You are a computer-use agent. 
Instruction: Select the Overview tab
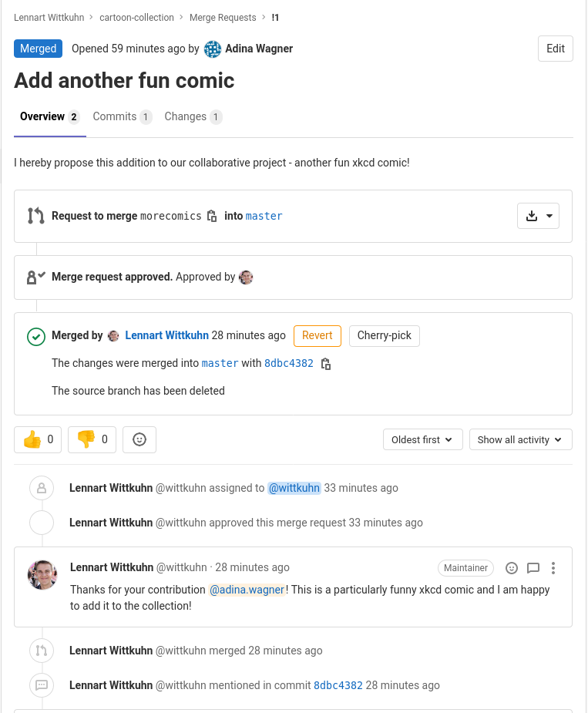click(x=49, y=117)
